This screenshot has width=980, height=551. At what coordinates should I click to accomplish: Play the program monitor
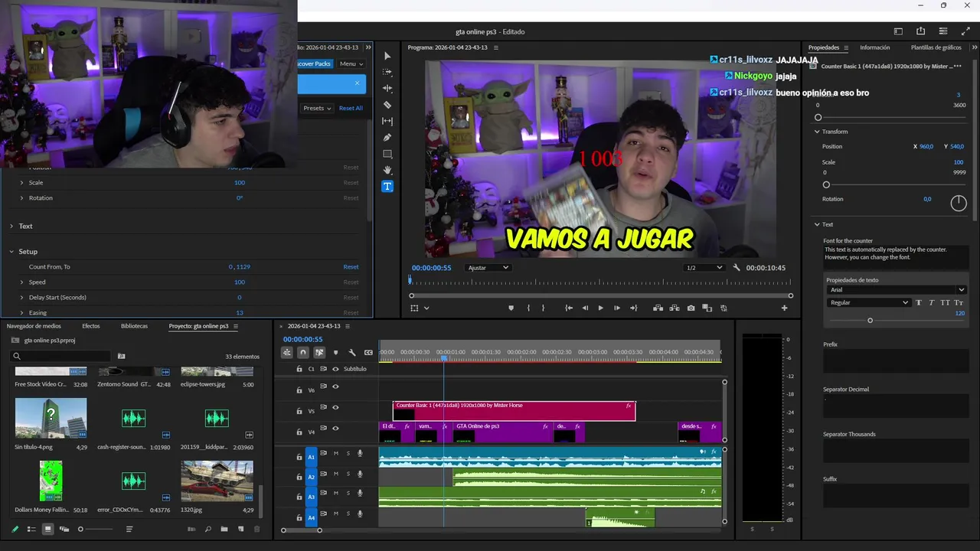[x=600, y=308]
